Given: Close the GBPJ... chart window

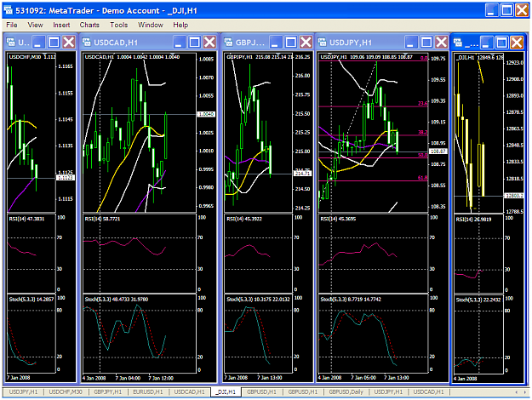Looking at the screenshot, I should (306, 42).
